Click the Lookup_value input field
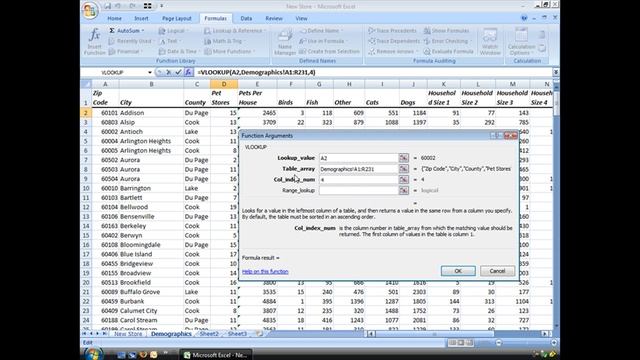 click(x=358, y=158)
